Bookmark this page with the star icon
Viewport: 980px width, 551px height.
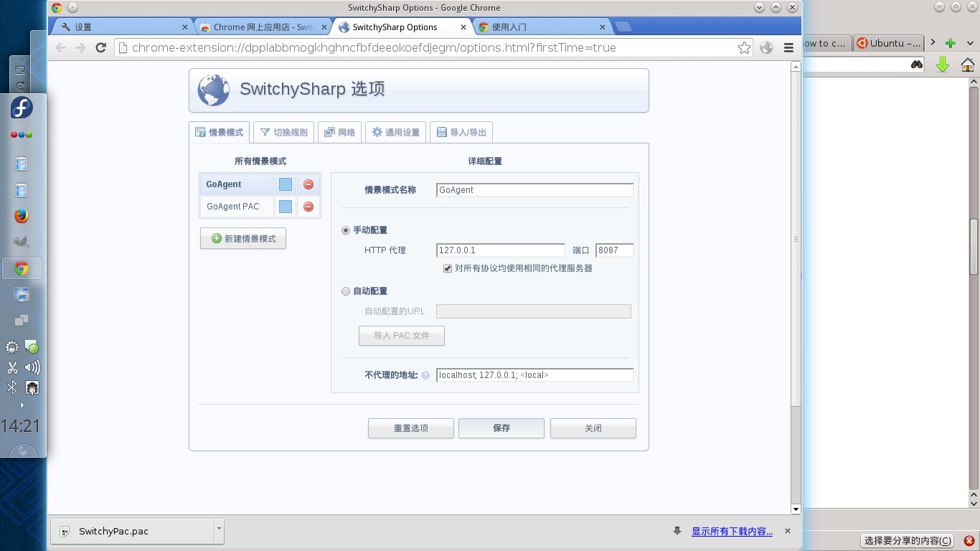pos(744,48)
